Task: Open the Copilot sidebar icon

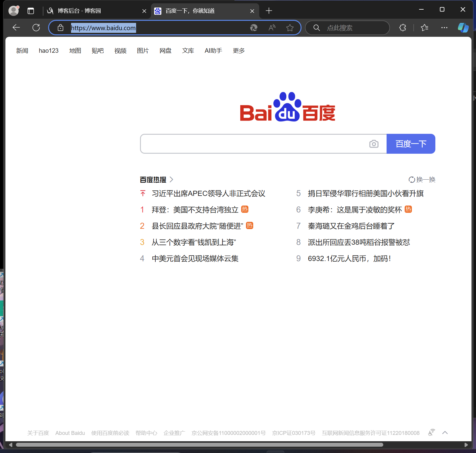Action: [463, 28]
